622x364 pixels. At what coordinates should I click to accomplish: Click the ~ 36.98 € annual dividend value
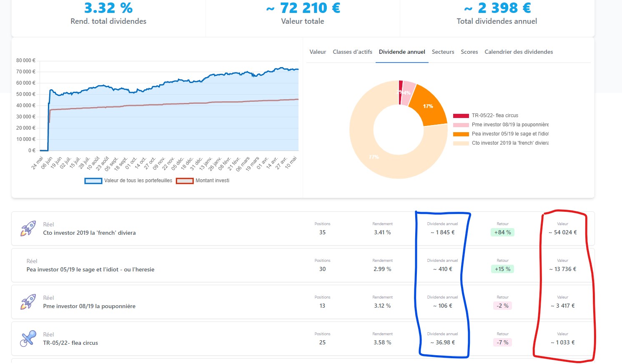(443, 342)
